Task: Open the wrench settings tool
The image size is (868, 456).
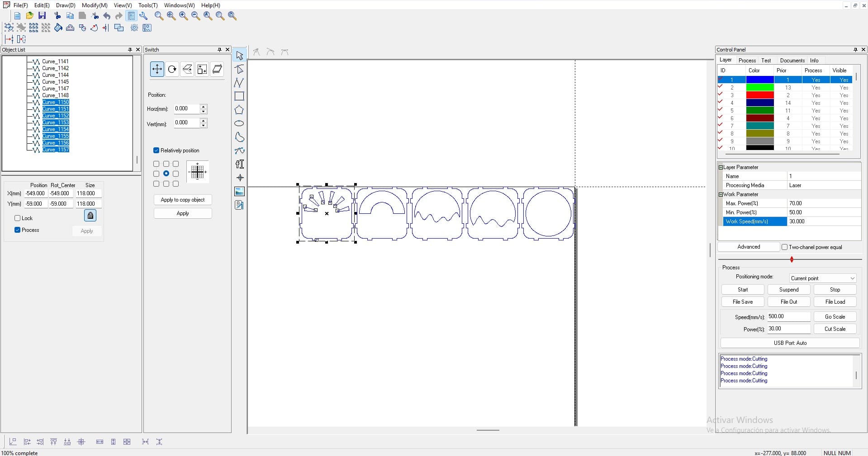Action: click(143, 16)
